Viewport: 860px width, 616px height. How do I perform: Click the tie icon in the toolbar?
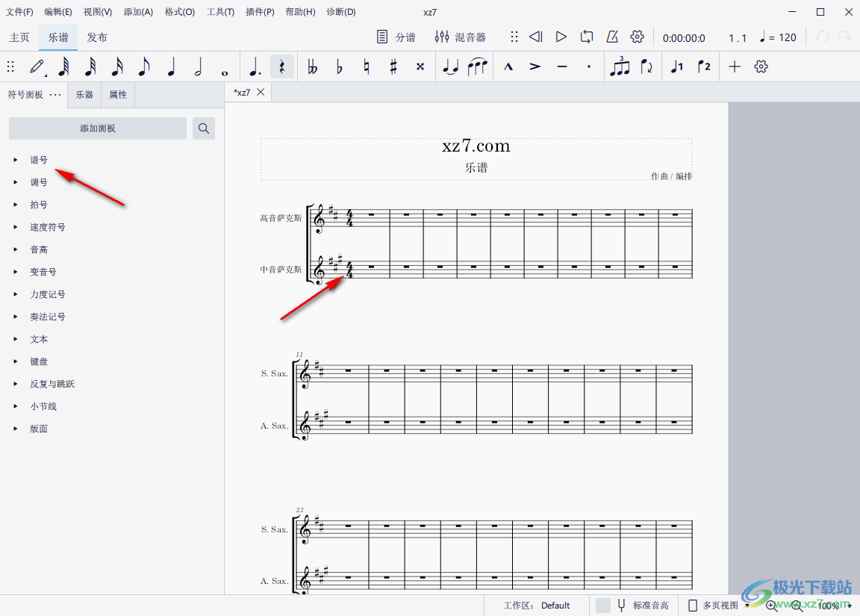click(450, 66)
